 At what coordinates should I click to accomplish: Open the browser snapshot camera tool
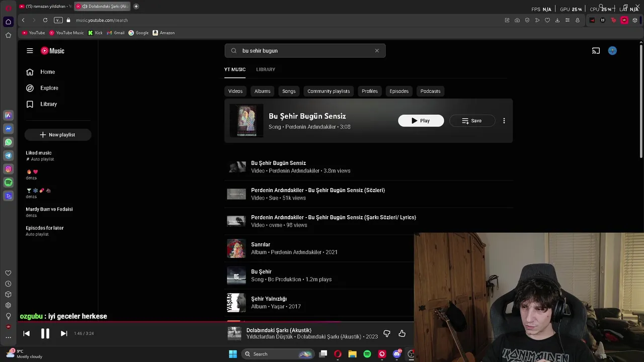pos(517,20)
